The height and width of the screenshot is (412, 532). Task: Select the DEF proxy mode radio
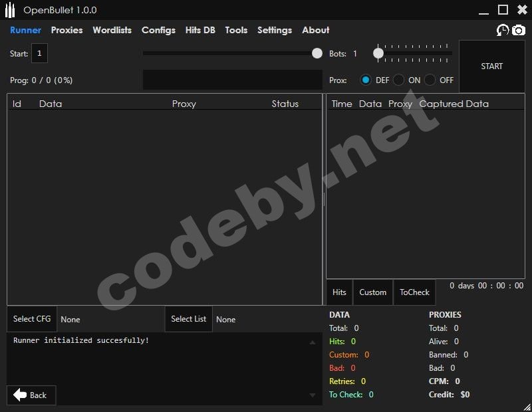[x=365, y=80]
